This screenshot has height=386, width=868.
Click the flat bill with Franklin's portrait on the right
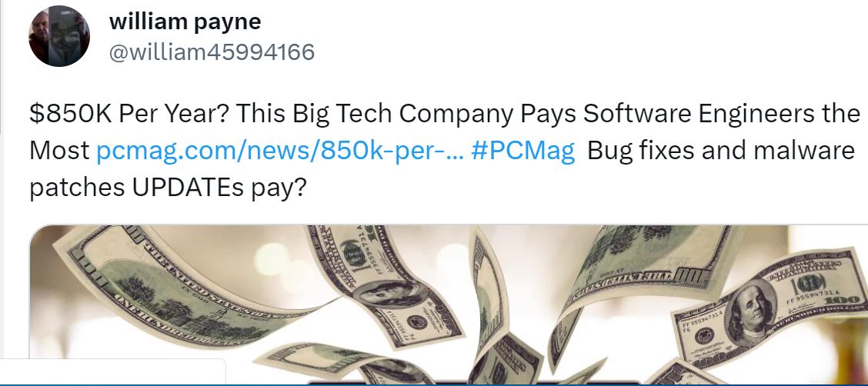[770, 311]
